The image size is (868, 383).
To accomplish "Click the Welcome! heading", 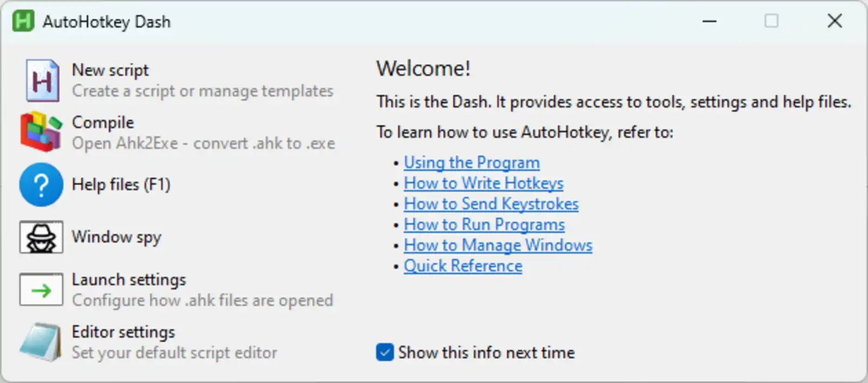I will pos(423,68).
